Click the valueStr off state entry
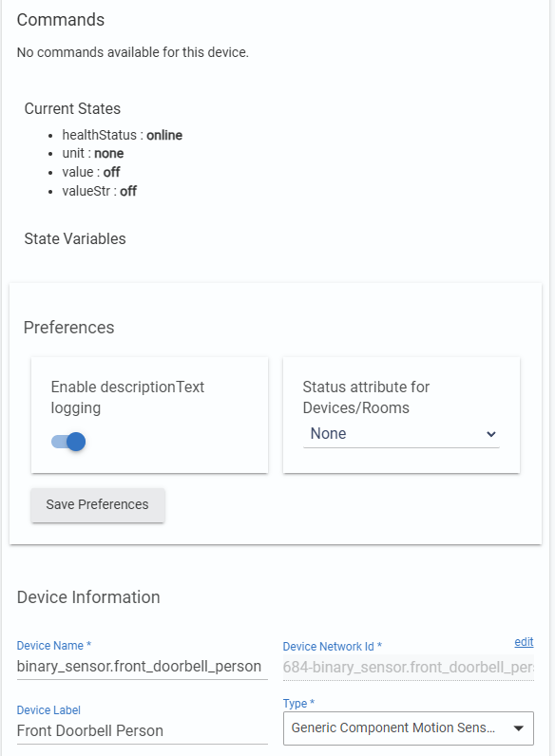The width and height of the screenshot is (555, 756). pos(100,192)
